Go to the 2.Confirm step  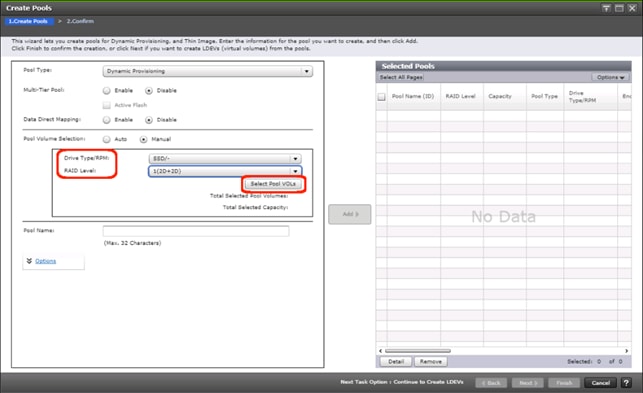80,21
